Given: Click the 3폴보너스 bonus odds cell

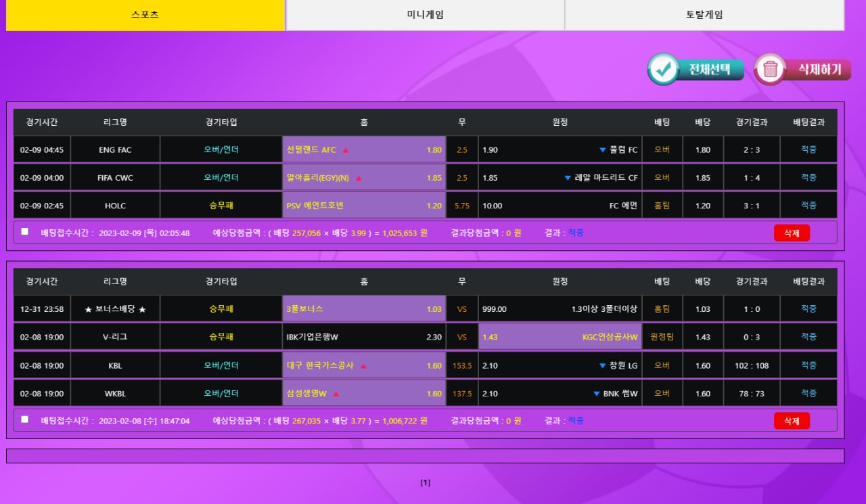Looking at the screenshot, I should [364, 309].
